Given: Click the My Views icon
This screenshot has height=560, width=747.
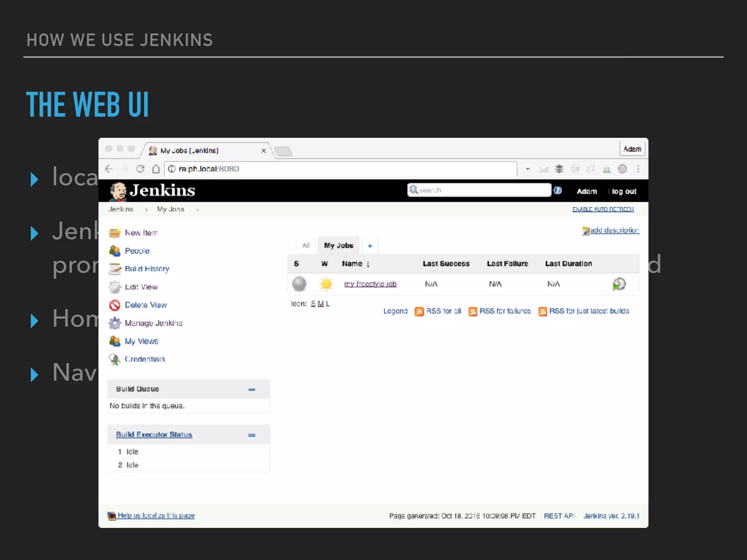Looking at the screenshot, I should [x=115, y=341].
